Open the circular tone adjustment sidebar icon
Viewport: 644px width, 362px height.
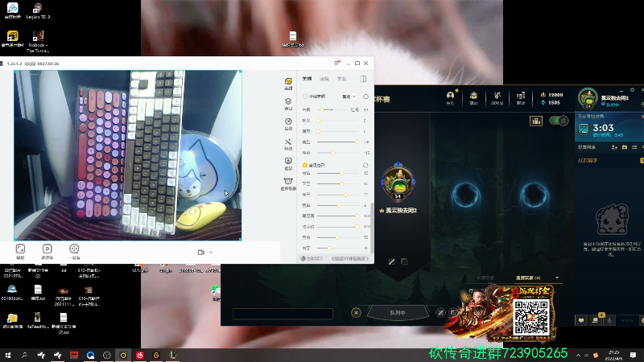click(x=288, y=124)
